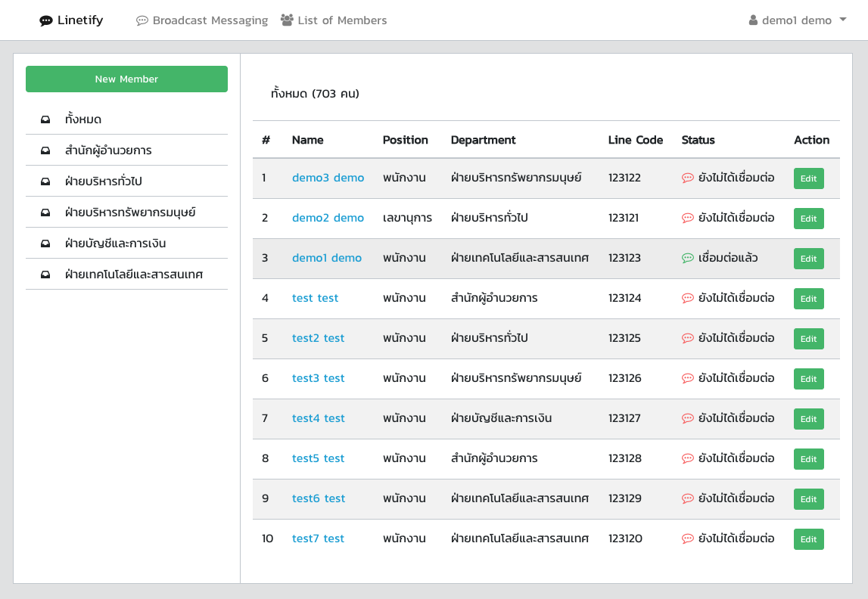
Task: Edit the test3 test member
Action: coord(808,379)
